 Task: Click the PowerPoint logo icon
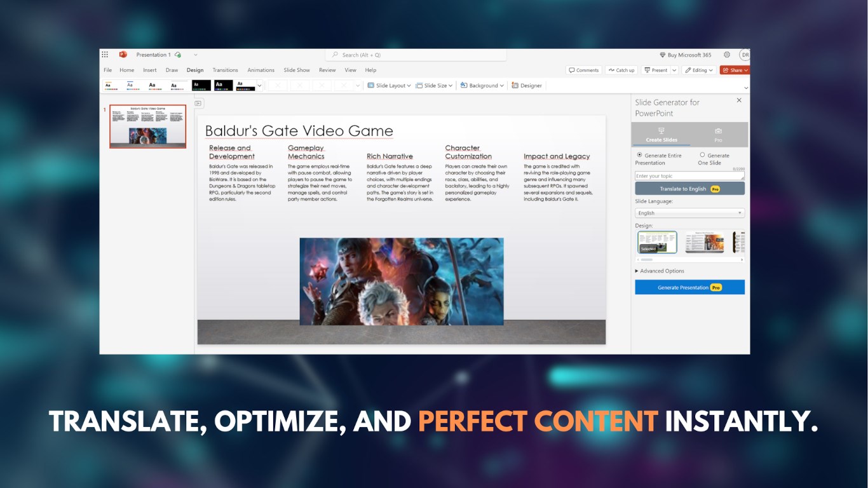[x=123, y=55]
